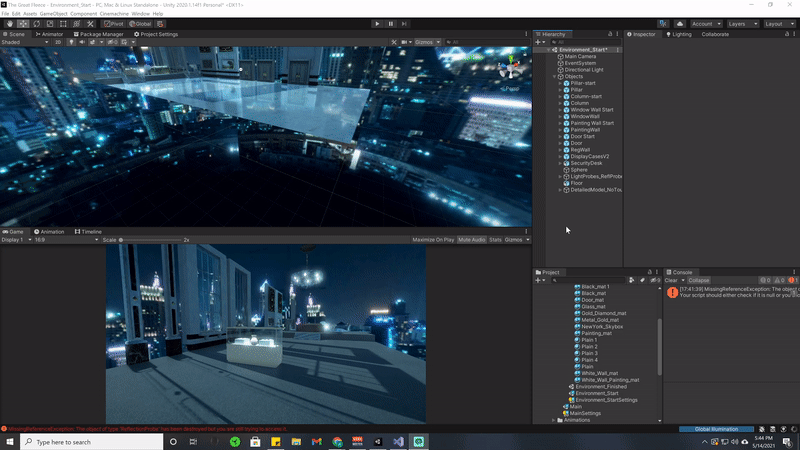The width and height of the screenshot is (800, 450).
Task: Click the Hierarchy panel lock icon
Action: pyautogui.click(x=609, y=34)
